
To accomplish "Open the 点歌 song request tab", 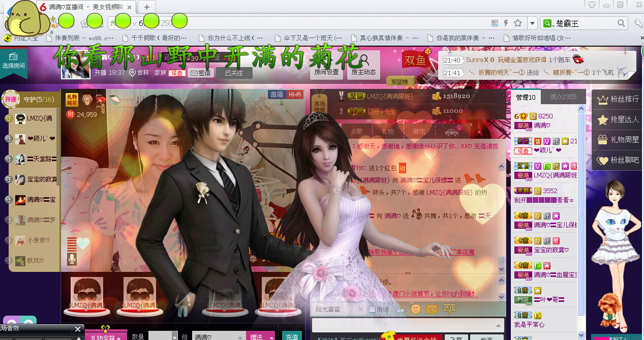I will (x=357, y=131).
